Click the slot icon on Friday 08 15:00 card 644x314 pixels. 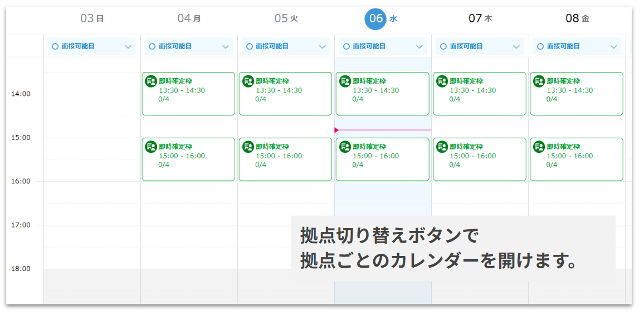(x=539, y=147)
